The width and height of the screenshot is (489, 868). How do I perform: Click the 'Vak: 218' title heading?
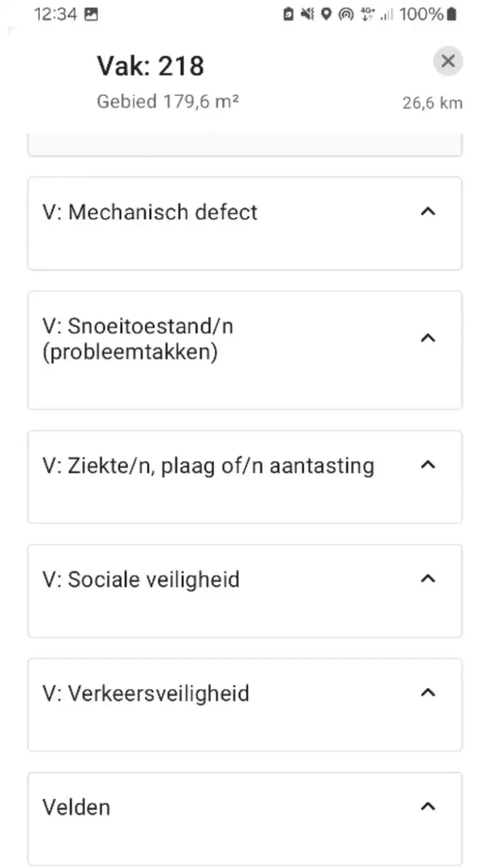pos(150,66)
